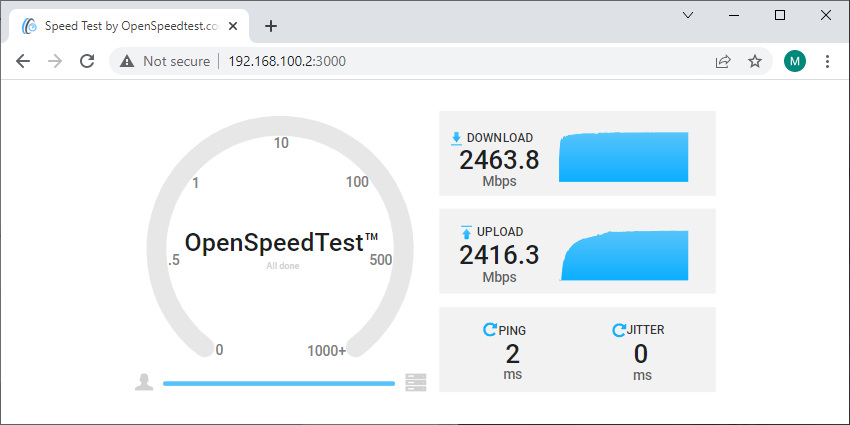Click the Mbps unit under download value

(499, 182)
